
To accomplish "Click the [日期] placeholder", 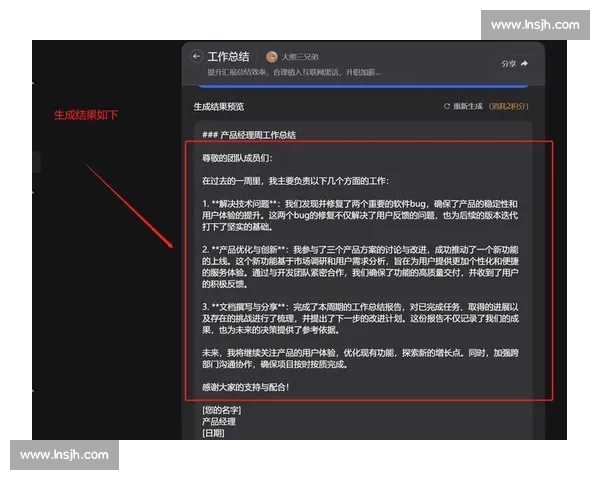I will point(213,433).
